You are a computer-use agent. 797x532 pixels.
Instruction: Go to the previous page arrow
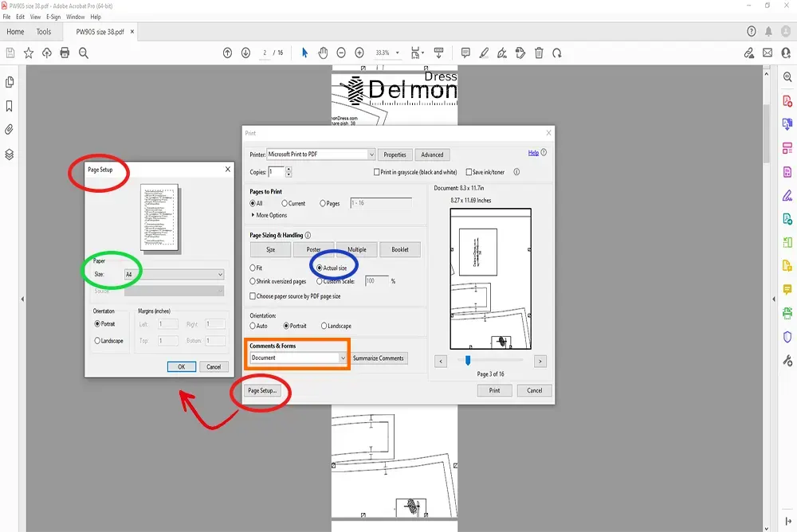coord(227,53)
